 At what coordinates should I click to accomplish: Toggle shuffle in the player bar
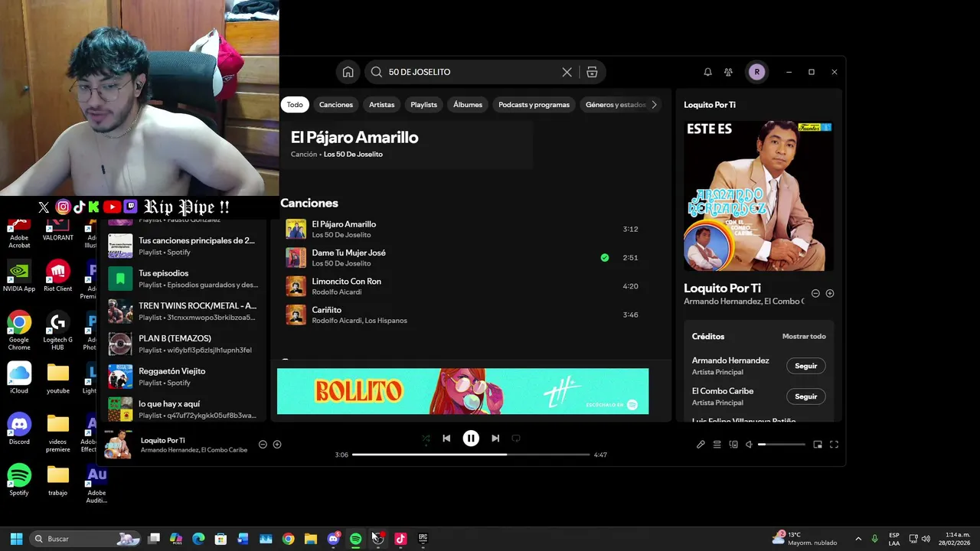tap(426, 439)
